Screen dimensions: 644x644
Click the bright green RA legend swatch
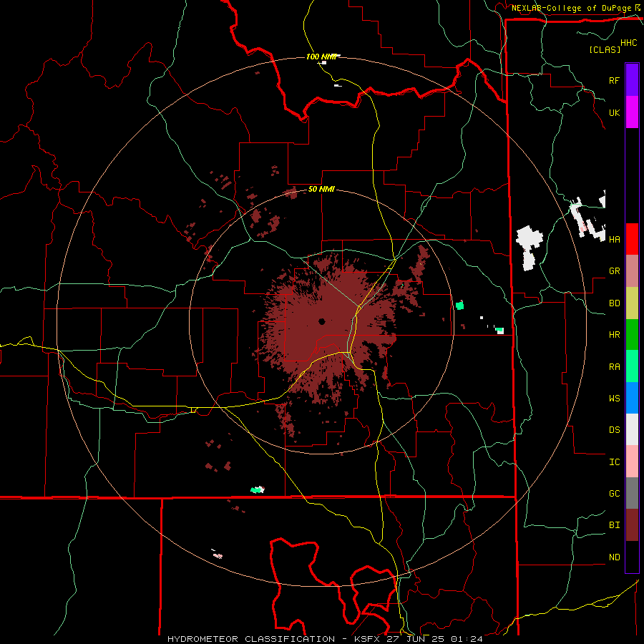coord(632,366)
